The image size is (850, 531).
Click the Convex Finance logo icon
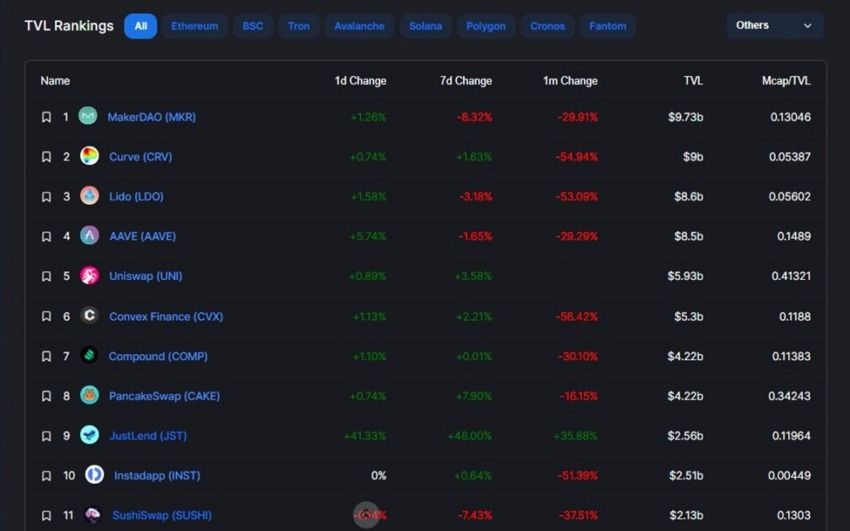pyautogui.click(x=89, y=315)
